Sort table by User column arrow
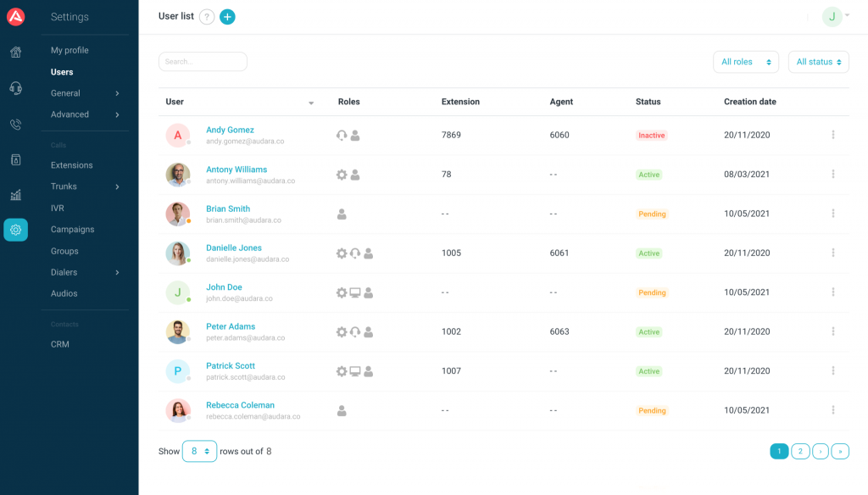Screen dimensions: 868x495 tap(311, 103)
